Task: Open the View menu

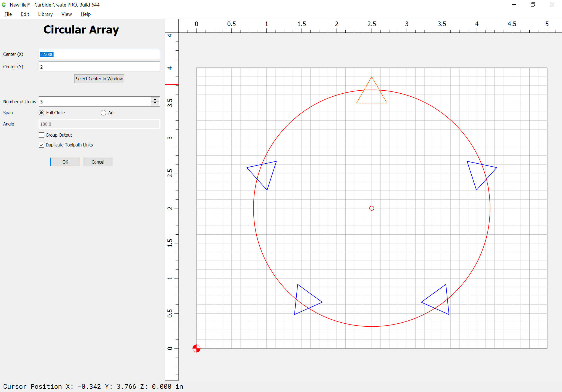Action: tap(67, 14)
